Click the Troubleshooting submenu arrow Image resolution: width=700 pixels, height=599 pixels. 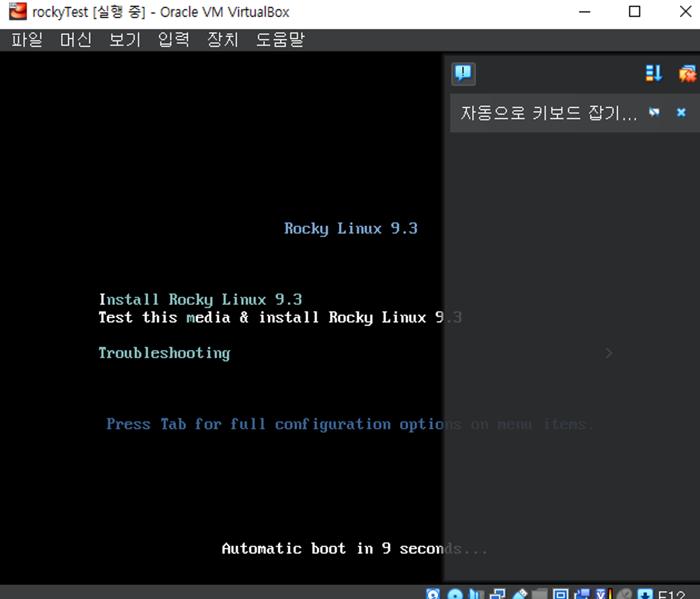609,353
